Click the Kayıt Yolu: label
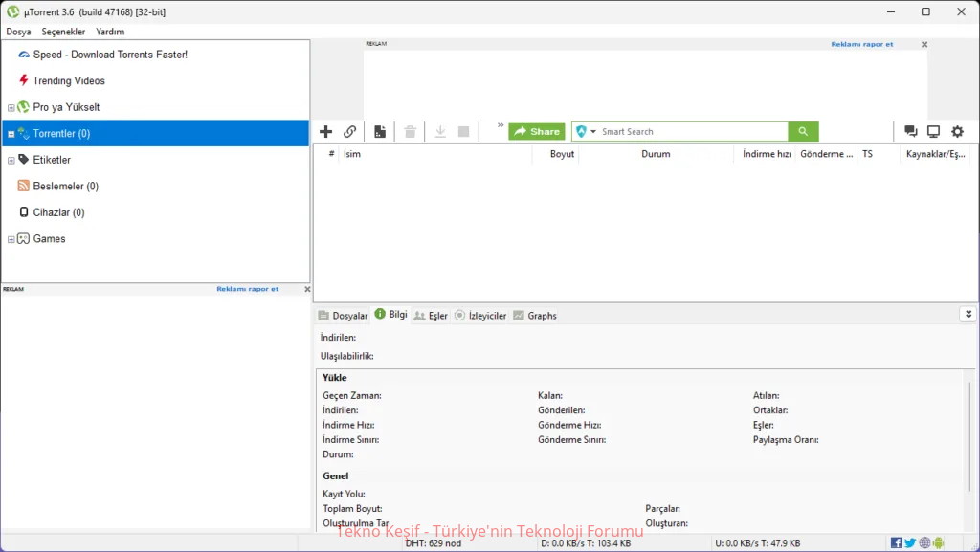The width and height of the screenshot is (980, 552). point(344,494)
